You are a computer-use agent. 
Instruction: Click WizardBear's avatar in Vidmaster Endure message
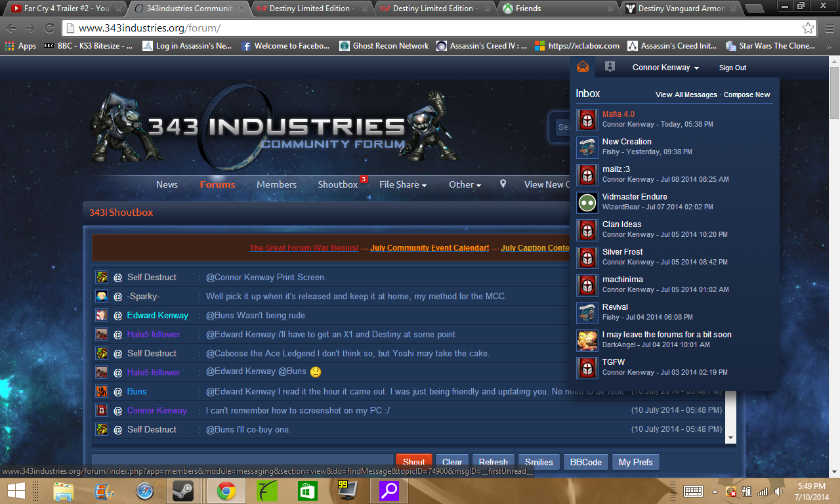[x=587, y=203]
